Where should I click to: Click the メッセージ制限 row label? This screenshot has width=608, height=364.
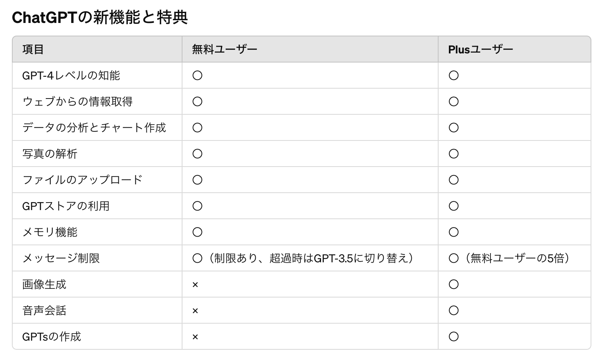point(61,258)
